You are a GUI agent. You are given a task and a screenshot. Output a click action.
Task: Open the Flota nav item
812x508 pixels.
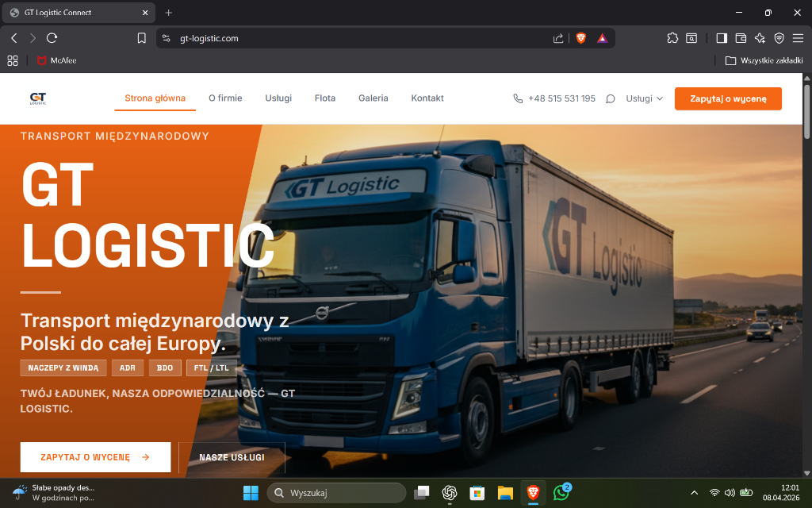pos(325,98)
